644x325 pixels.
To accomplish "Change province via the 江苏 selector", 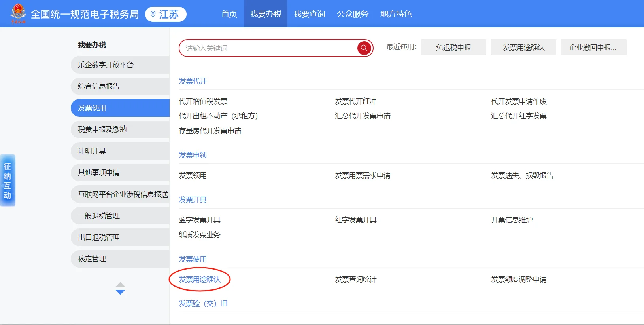I will tap(166, 14).
